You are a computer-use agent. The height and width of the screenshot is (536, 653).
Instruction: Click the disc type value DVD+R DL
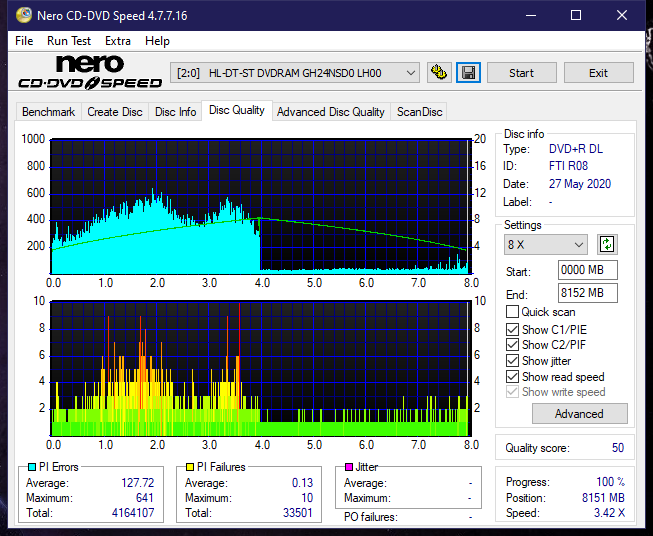(x=576, y=149)
